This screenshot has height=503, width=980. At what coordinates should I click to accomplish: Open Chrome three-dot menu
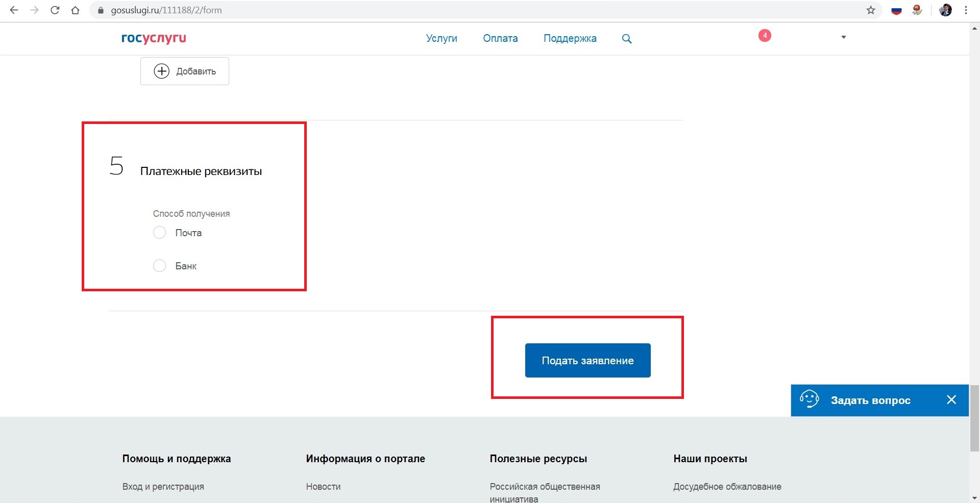(x=966, y=10)
